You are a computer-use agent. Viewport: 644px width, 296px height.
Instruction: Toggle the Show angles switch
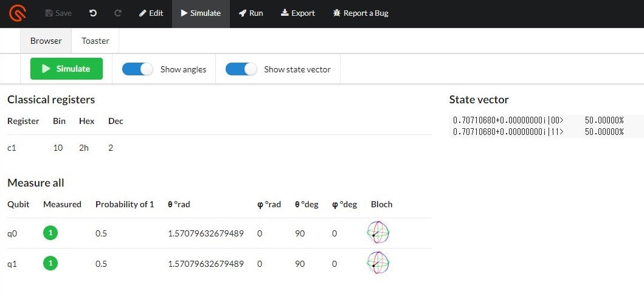pos(137,69)
